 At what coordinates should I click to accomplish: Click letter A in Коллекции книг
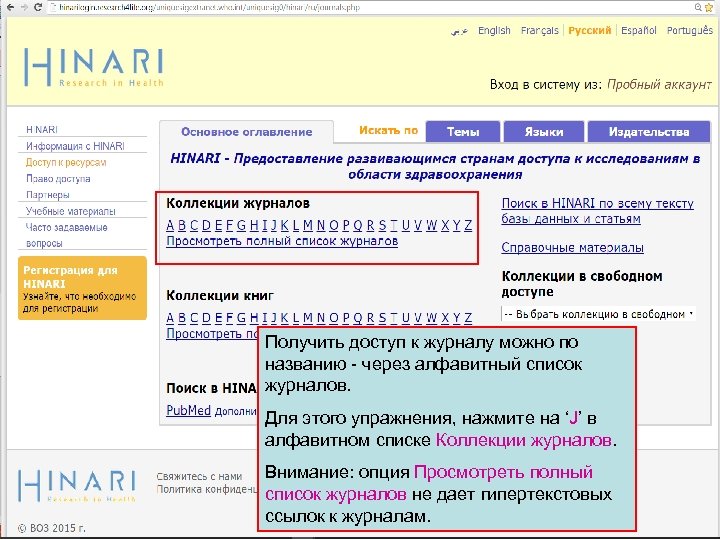pos(170,318)
